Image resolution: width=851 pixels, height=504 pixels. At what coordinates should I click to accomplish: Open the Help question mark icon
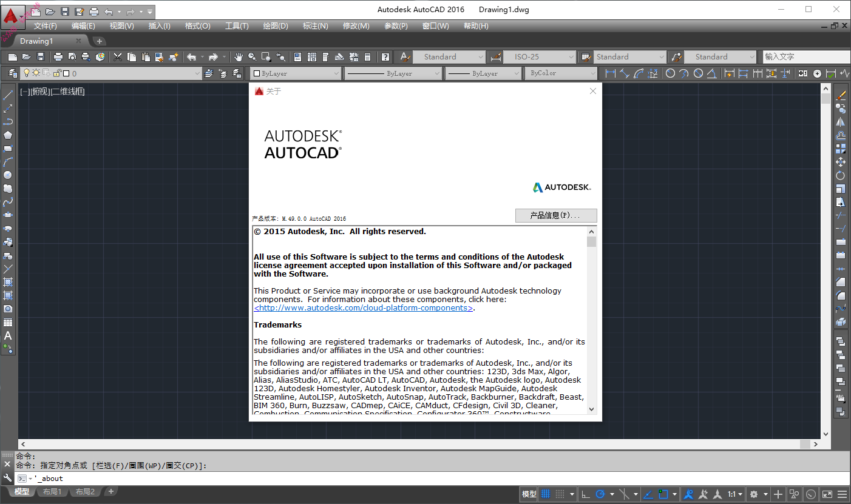385,57
